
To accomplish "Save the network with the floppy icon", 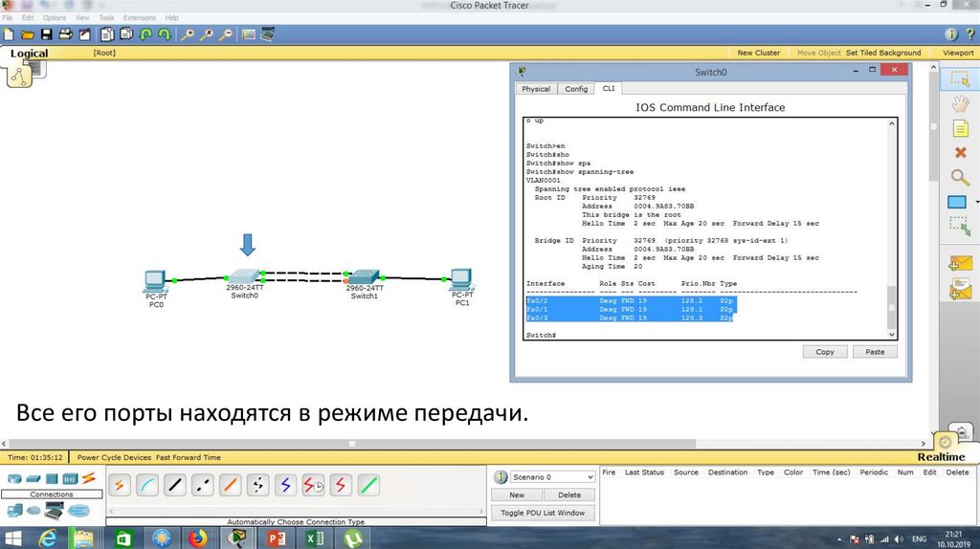I will pos(46,34).
